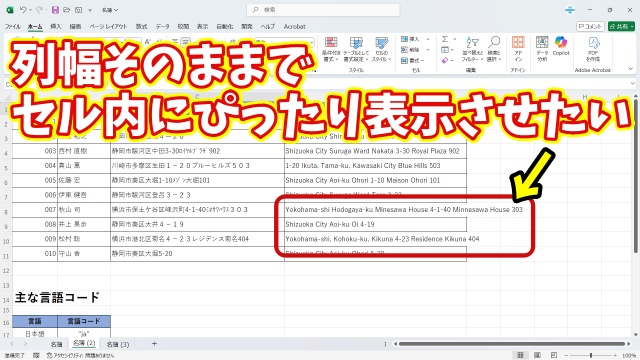Screen dimensions: 640x360
Task: Switch to the 名簿 (3) sheet tab
Action: tap(118, 344)
